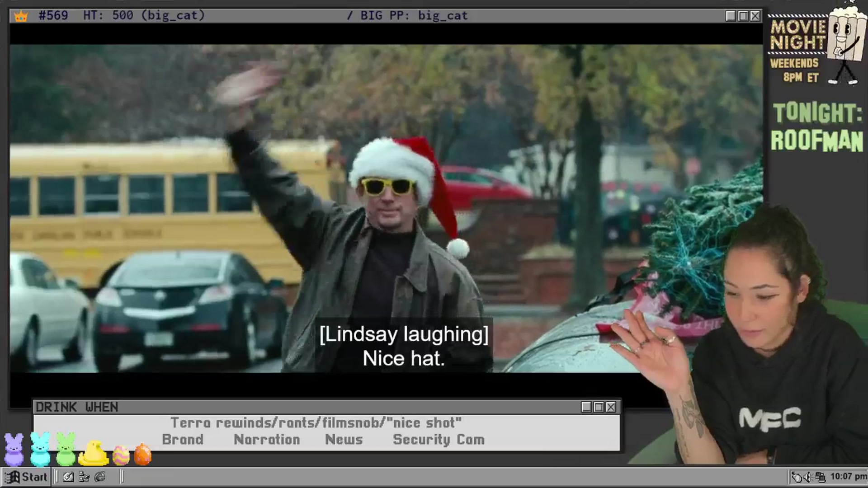The image size is (868, 488).
Task: Open the network computers quick launch icon
Action: pos(84,477)
